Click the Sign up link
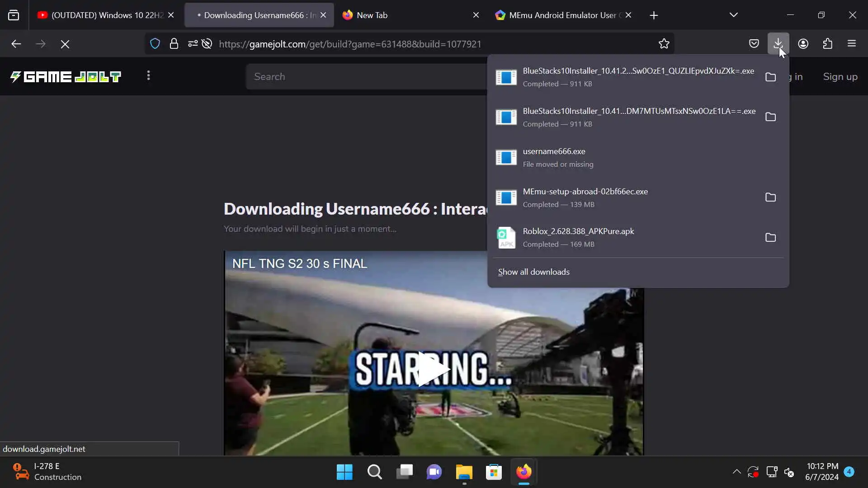This screenshot has width=868, height=488. click(840, 77)
